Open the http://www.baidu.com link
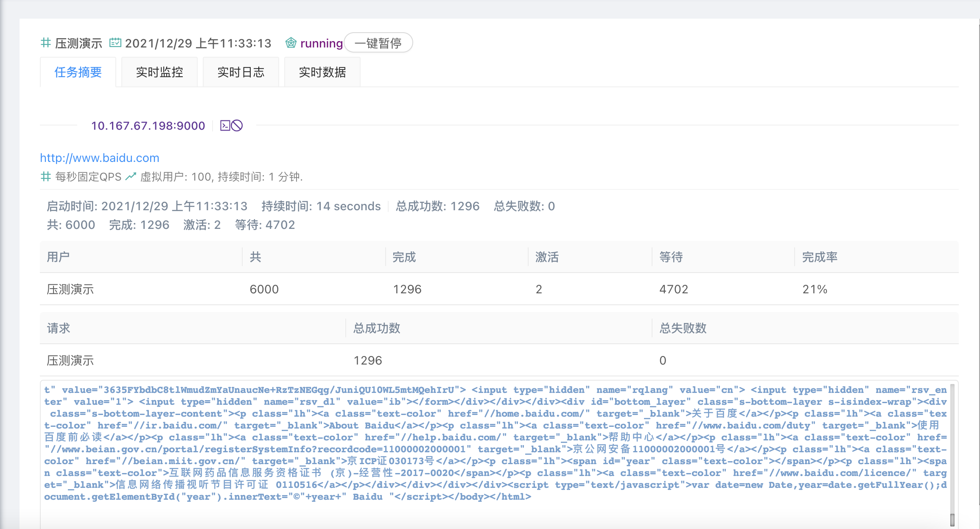 coord(100,158)
